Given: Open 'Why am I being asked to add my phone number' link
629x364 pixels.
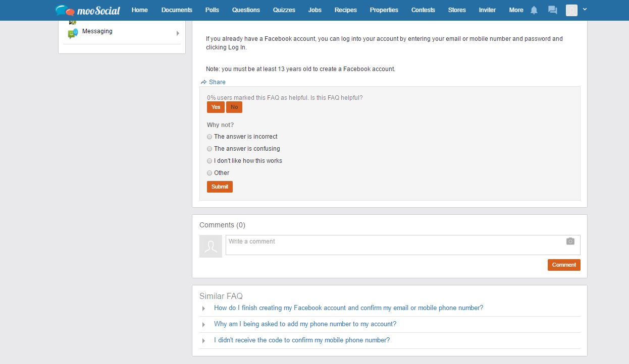Looking at the screenshot, I should 305,324.
